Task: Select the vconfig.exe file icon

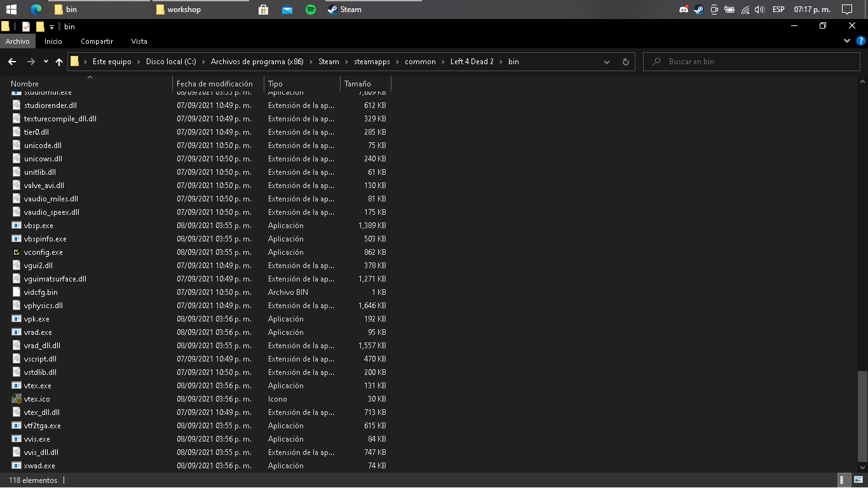Action: coord(17,252)
